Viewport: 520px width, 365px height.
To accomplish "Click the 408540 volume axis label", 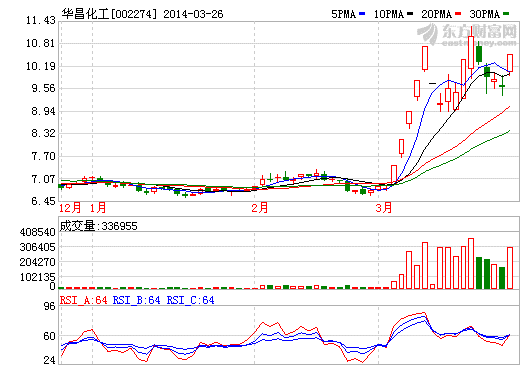I will click(x=38, y=232).
